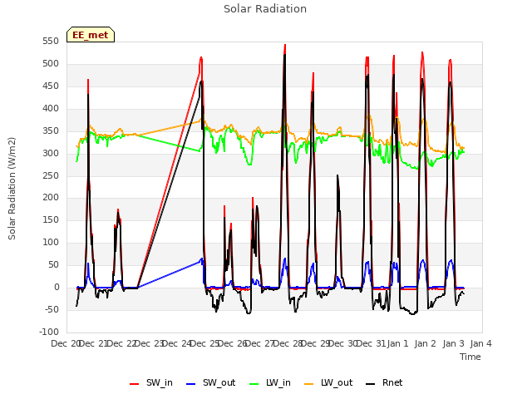The width and height of the screenshot is (532, 399).
Task: Click the -100 y-axis tick label
Action: click(x=49, y=332)
